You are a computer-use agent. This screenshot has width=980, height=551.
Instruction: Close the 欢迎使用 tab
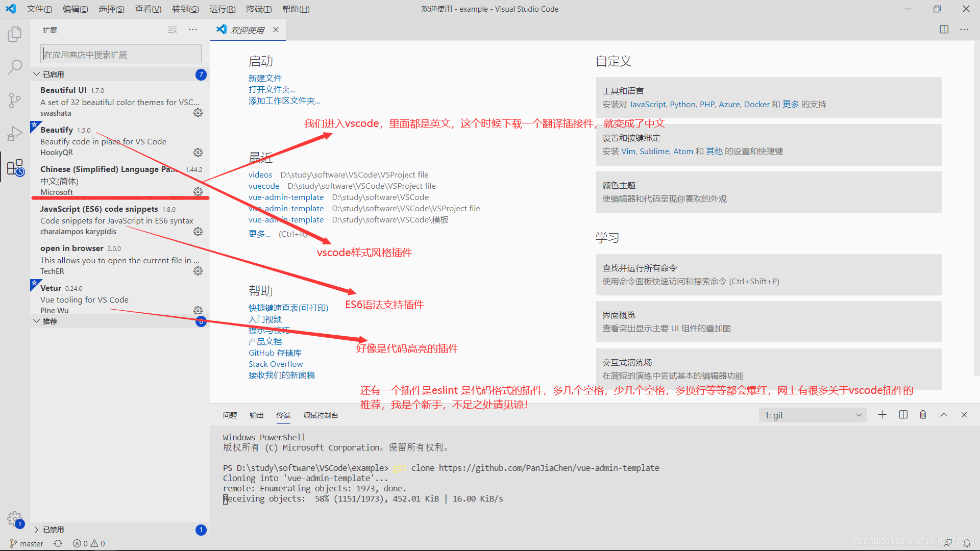pyautogui.click(x=276, y=30)
